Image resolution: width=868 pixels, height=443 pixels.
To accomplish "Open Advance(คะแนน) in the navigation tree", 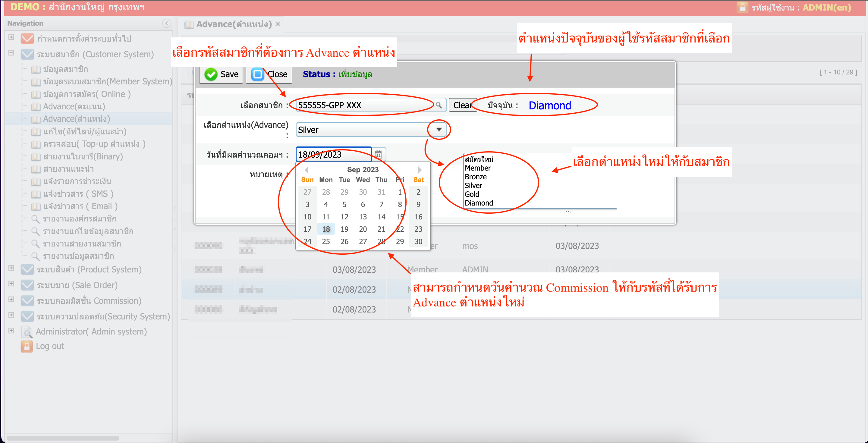I will pos(74,106).
